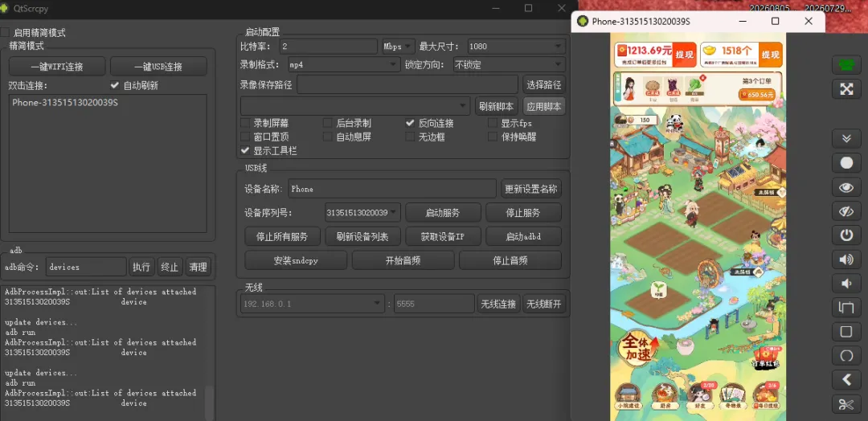Click 无线连接 button
This screenshot has width=868, height=421.
[498, 304]
